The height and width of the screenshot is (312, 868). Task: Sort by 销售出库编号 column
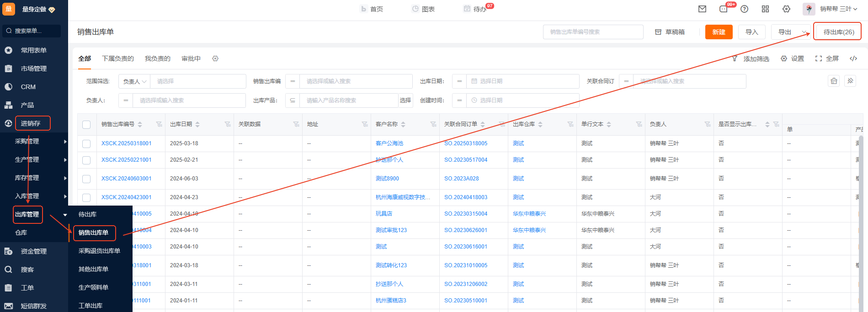click(x=140, y=124)
